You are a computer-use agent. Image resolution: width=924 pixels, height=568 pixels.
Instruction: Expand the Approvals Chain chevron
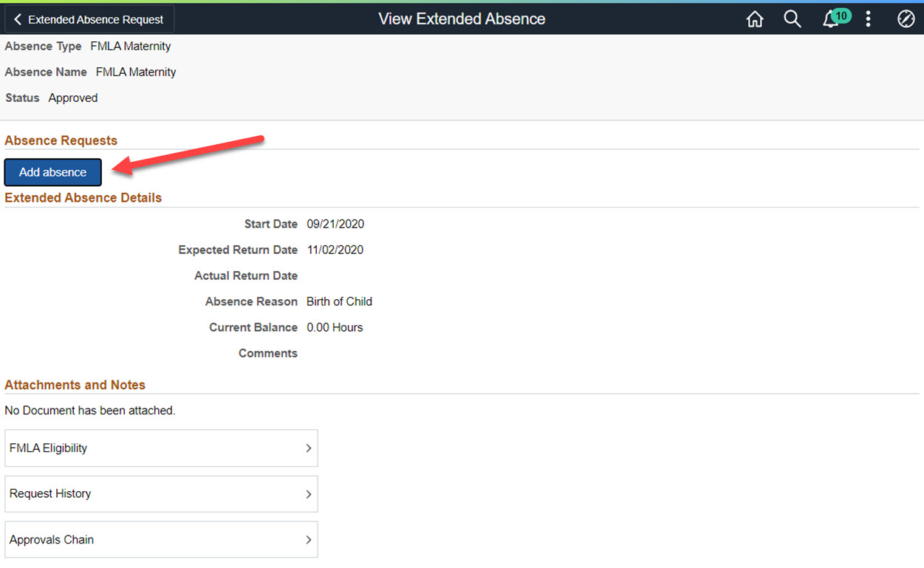coord(309,540)
